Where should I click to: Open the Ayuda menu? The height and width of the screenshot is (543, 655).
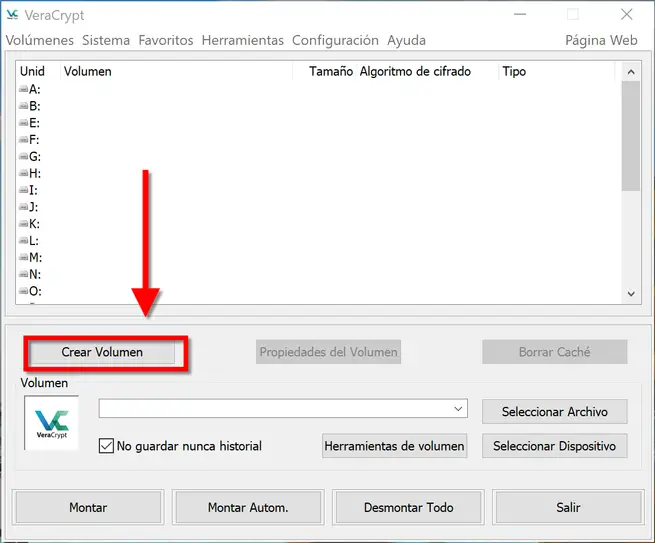click(406, 40)
